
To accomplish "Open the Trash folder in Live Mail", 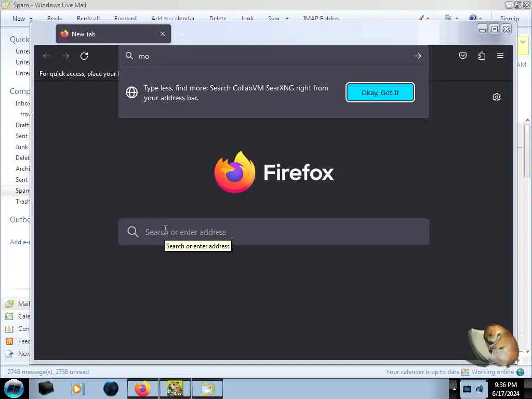I will click(x=22, y=202).
